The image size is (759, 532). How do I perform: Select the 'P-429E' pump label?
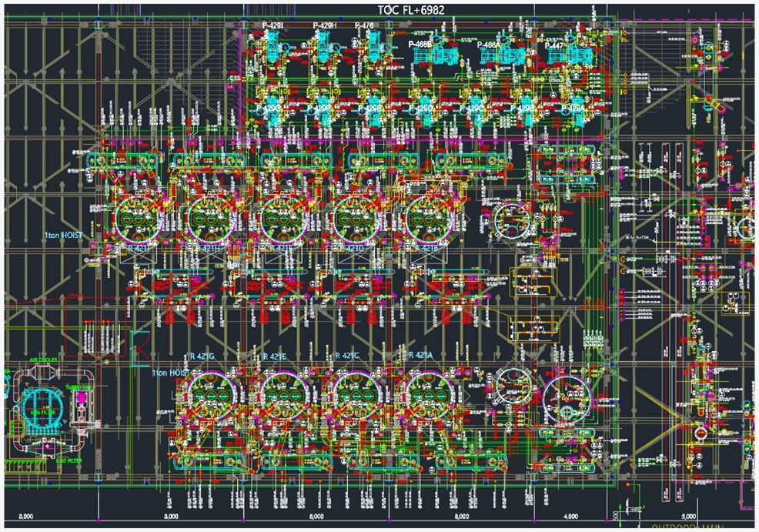[x=369, y=109]
